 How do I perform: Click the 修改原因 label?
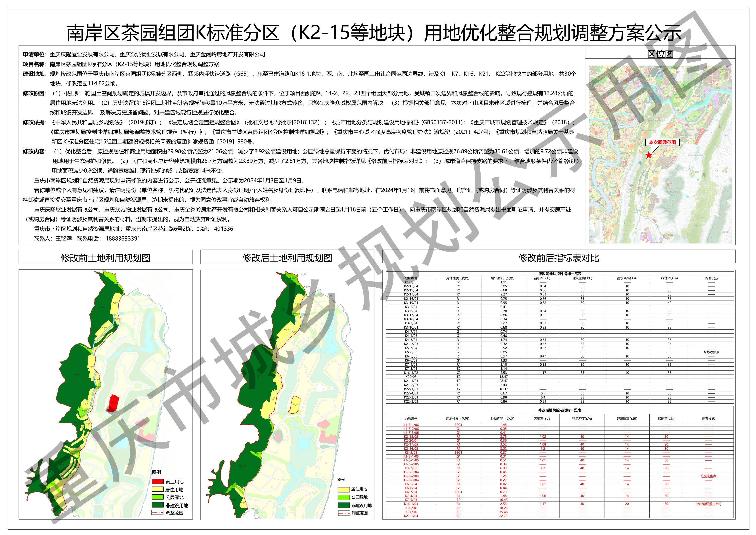click(x=34, y=93)
